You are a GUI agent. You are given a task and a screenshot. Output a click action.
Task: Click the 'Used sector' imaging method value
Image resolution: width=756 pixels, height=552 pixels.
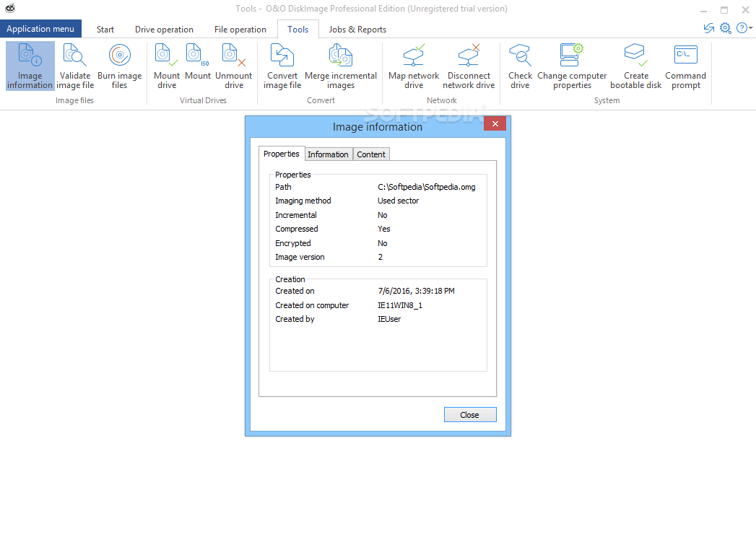pyautogui.click(x=399, y=201)
